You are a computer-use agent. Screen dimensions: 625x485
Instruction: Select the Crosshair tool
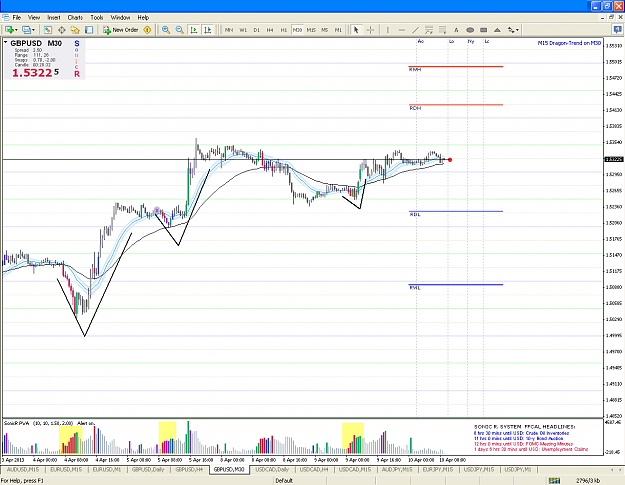[370, 30]
